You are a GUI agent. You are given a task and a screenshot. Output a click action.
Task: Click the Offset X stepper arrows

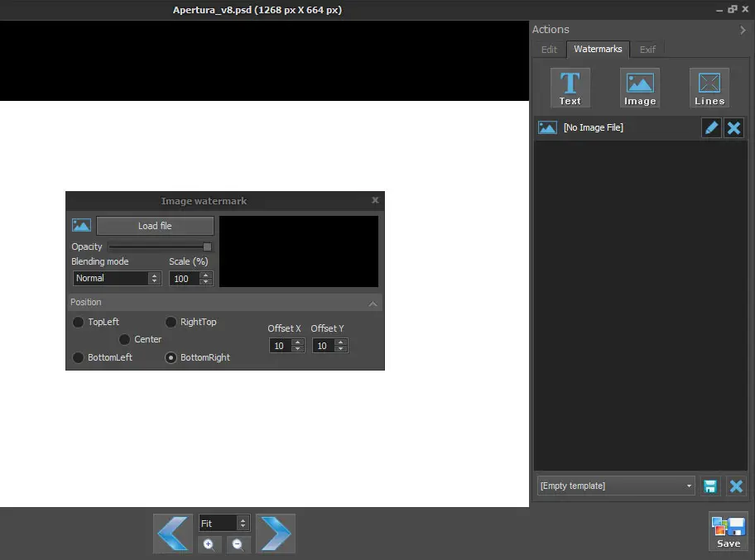(x=297, y=346)
